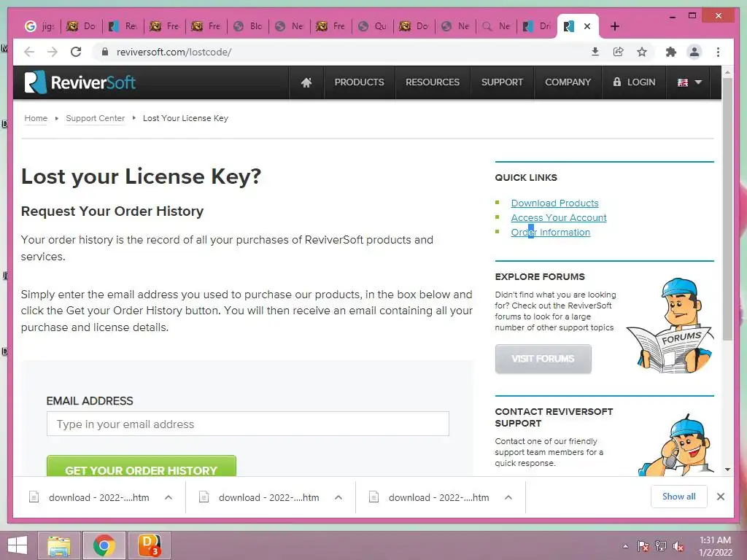Click the browser back arrow

[29, 52]
